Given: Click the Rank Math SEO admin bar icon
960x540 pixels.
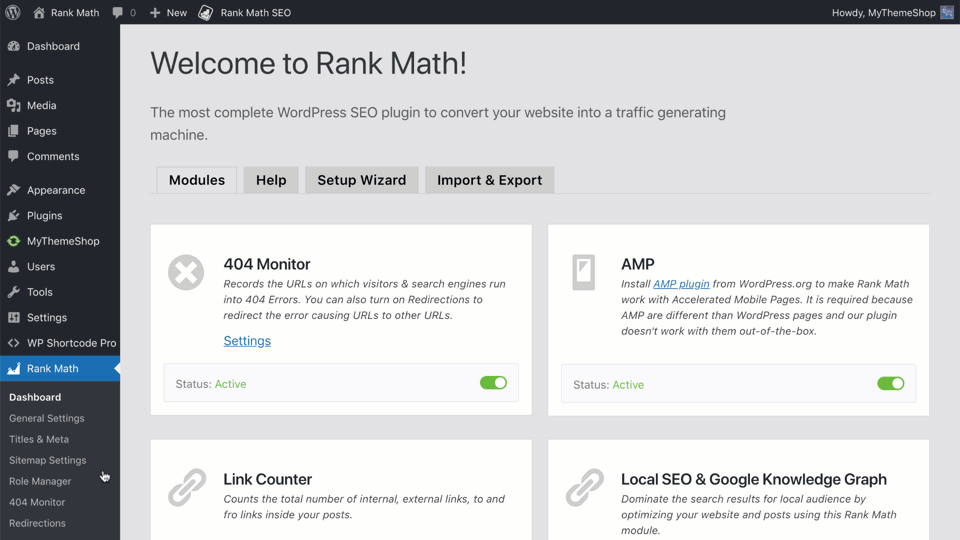Looking at the screenshot, I should tap(206, 13).
